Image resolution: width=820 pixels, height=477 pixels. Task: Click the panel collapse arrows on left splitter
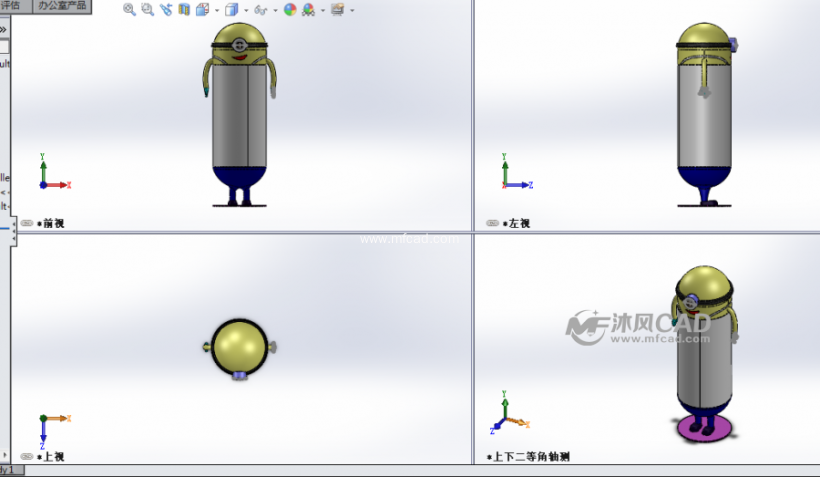14,231
